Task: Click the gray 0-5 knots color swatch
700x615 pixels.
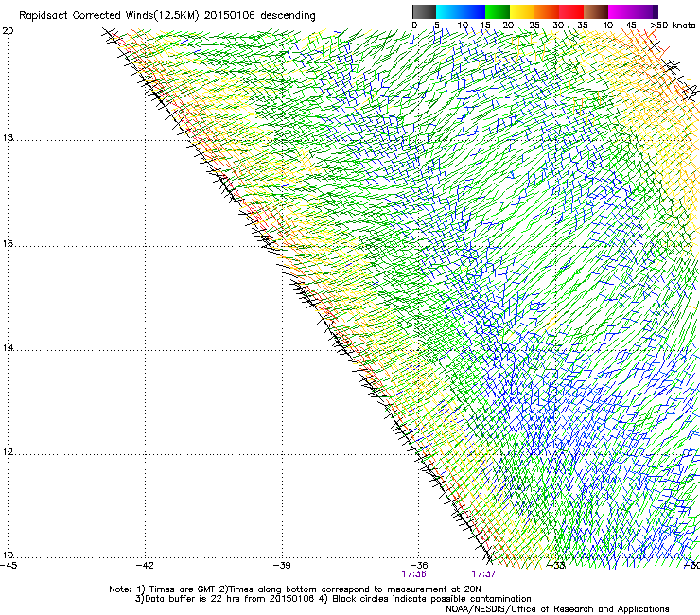Action: (424, 11)
